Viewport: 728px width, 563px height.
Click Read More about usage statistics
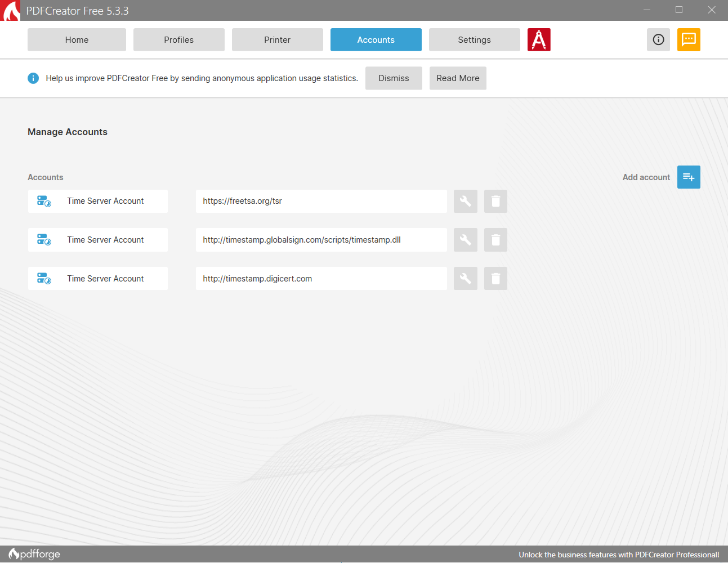(x=458, y=78)
